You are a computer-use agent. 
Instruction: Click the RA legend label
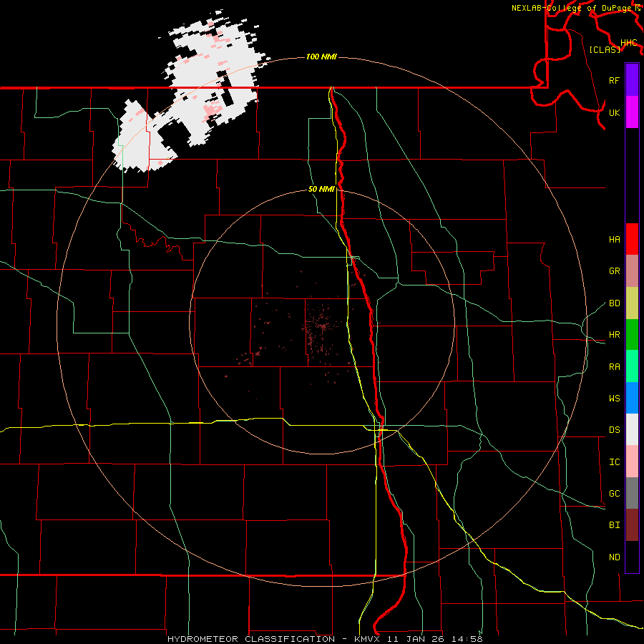point(614,367)
